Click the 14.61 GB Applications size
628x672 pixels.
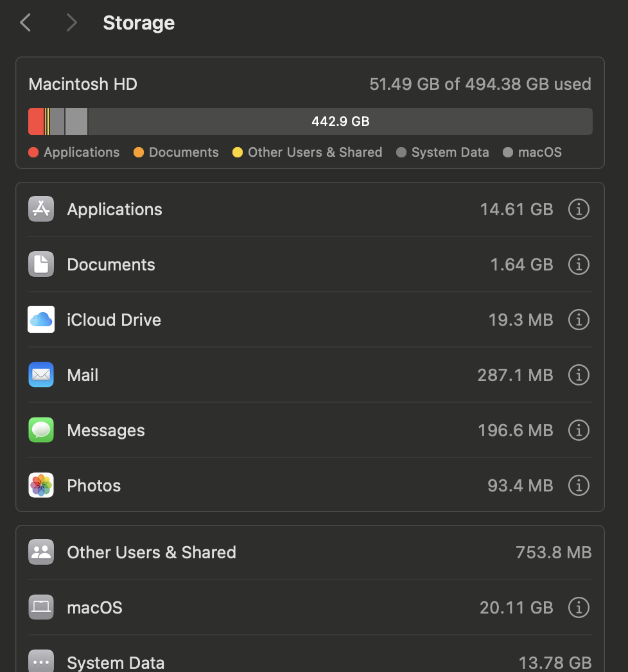click(516, 209)
